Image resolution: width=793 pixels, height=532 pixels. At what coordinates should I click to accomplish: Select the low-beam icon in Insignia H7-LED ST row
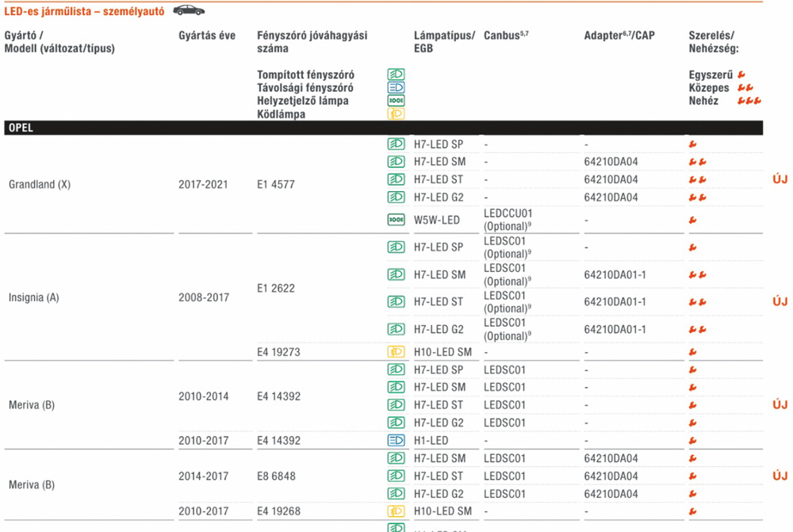pyautogui.click(x=396, y=302)
